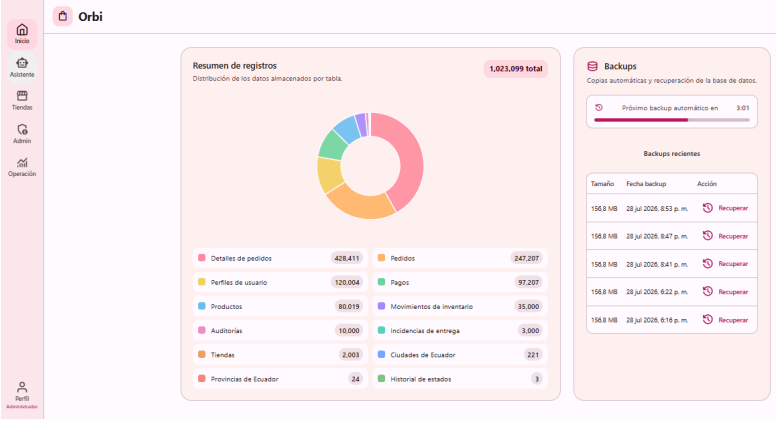Click the 3:01 countdown timer value
This screenshot has width=776, height=423.
742,108
